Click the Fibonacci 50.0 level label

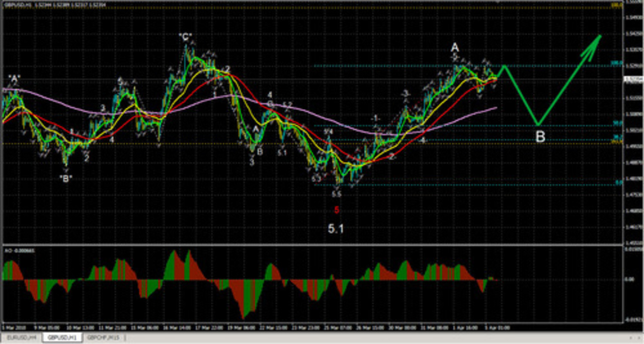click(614, 123)
